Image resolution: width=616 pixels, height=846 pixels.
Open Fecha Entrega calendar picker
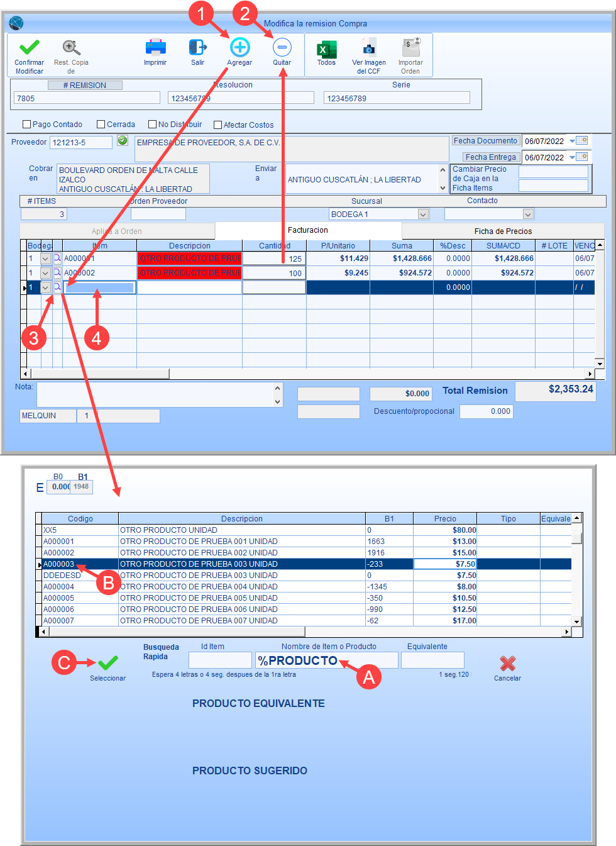[x=582, y=157]
